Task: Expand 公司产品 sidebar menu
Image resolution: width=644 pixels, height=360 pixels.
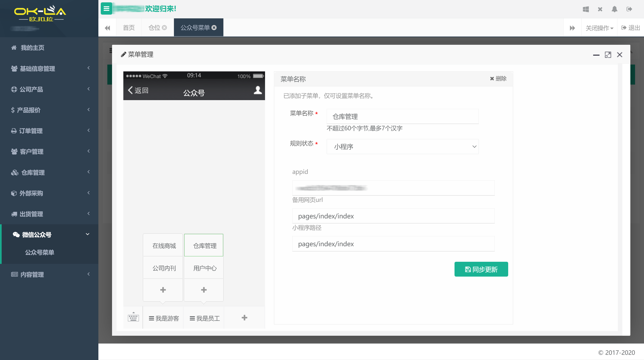Action: coord(49,89)
